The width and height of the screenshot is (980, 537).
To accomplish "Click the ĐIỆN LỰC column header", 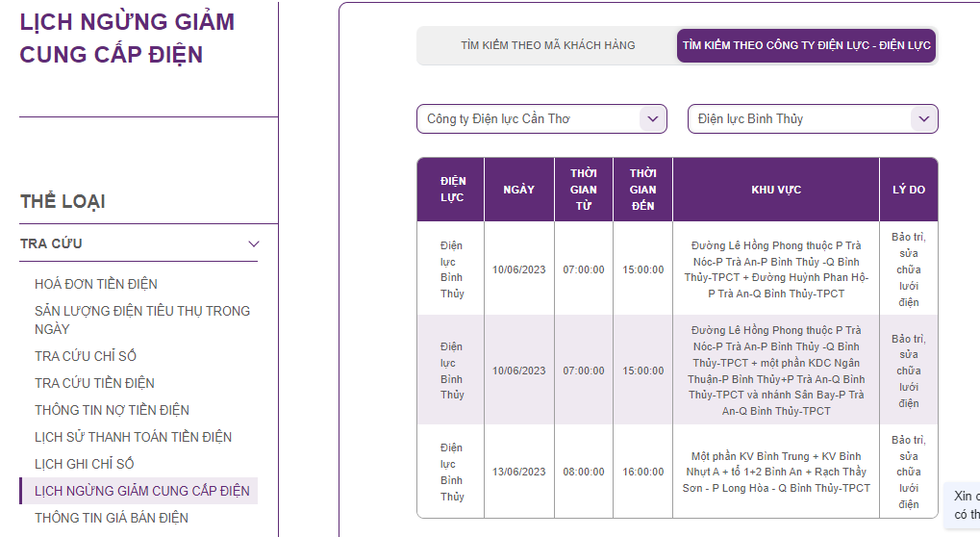I will click(451, 190).
